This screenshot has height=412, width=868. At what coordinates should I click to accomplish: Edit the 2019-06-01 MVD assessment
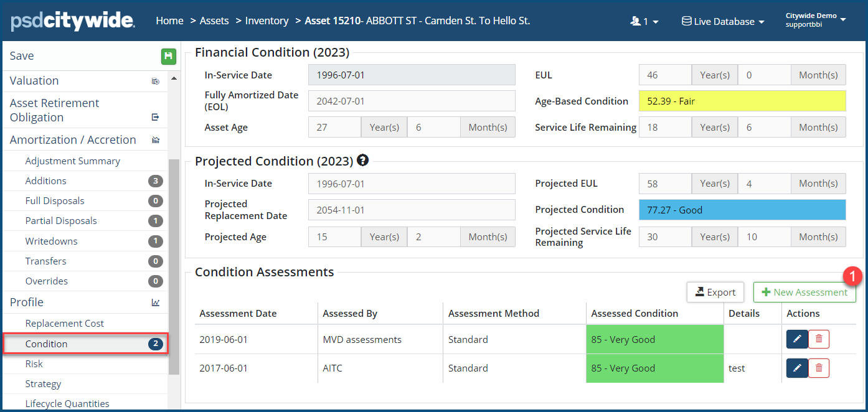click(x=797, y=339)
